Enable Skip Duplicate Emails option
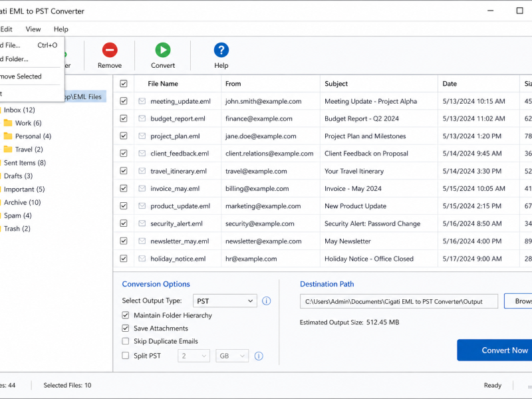 [126, 341]
